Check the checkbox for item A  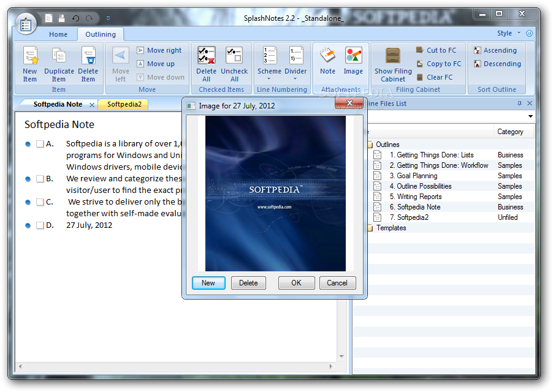pyautogui.click(x=40, y=144)
